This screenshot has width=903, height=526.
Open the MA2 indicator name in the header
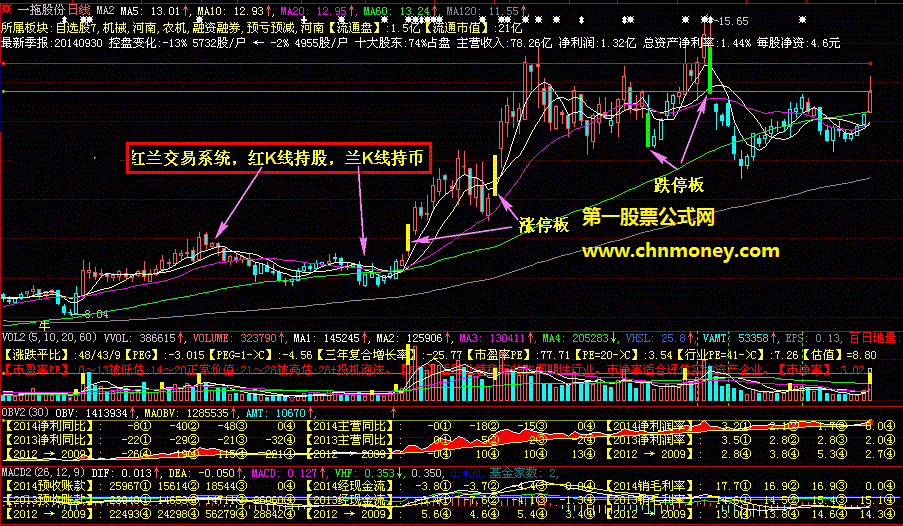click(105, 11)
